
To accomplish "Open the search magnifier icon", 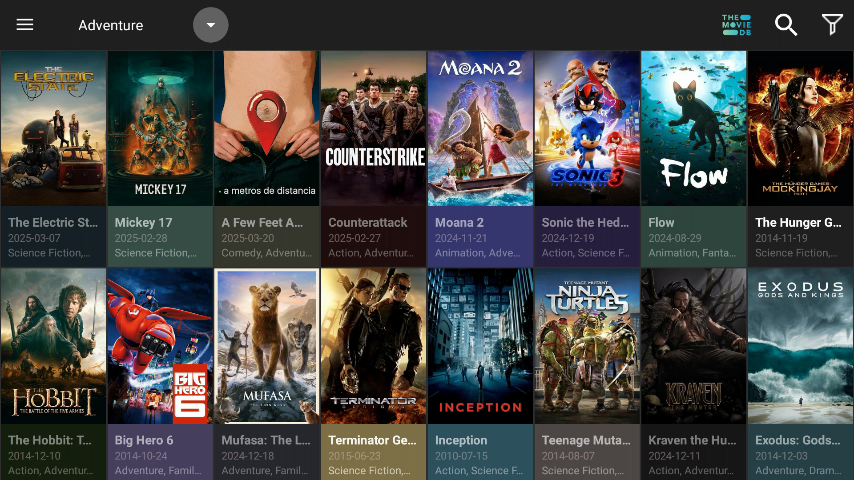I will (786, 25).
